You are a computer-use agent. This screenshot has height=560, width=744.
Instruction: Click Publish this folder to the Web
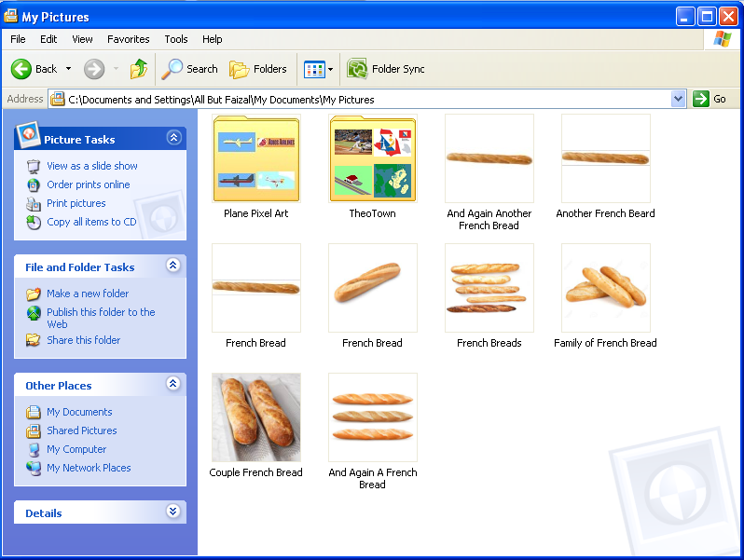tap(101, 318)
